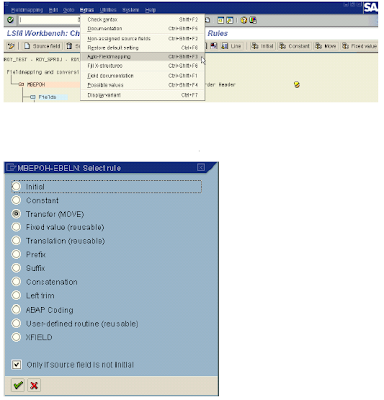Cancel rule dialog with red X button
The image size is (384, 400).
[34, 385]
